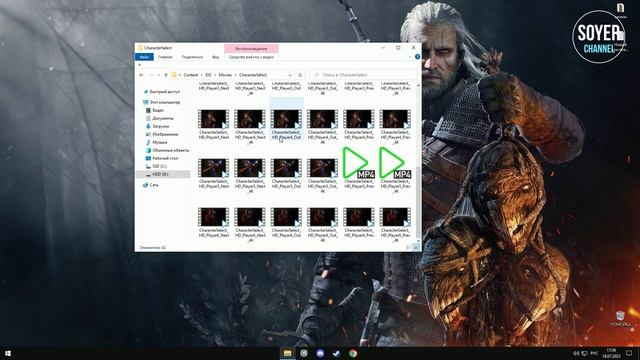Open Корзина recycle bin on desktop
The height and width of the screenshot is (360, 640).
tap(620, 318)
